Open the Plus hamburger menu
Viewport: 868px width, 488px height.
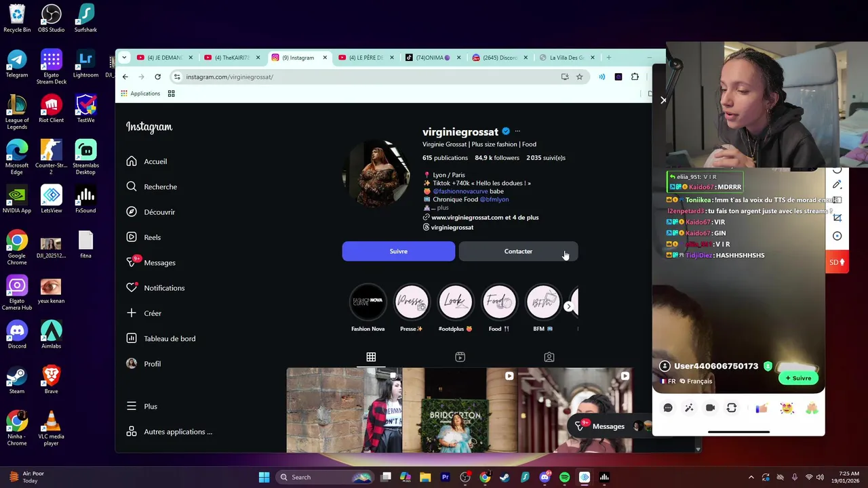coord(142,406)
